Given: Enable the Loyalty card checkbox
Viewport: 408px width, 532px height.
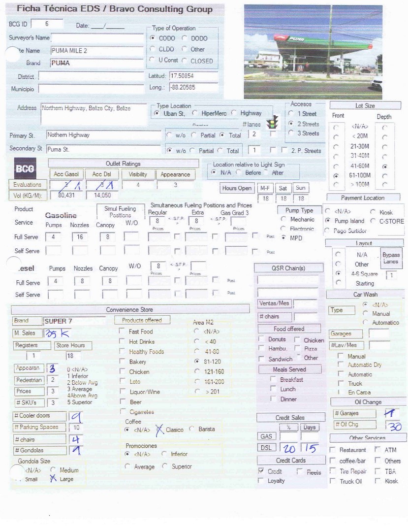Looking at the screenshot, I should tap(261, 480).
